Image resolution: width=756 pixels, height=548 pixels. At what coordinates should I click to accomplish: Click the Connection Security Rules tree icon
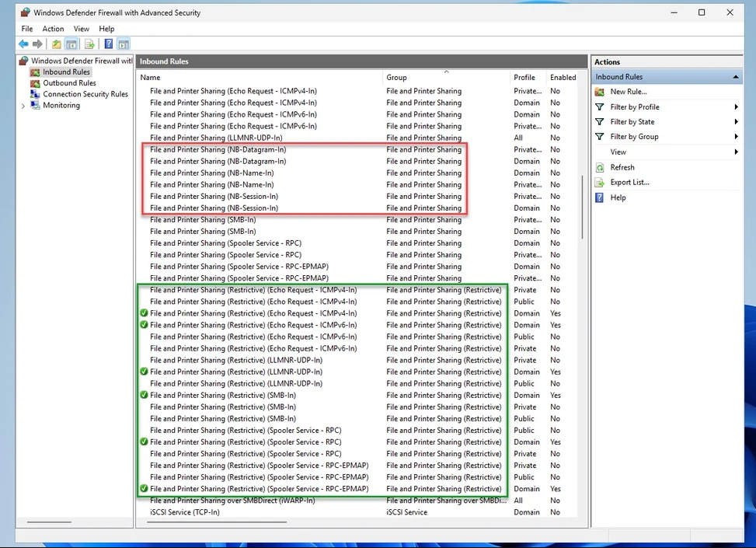point(35,94)
